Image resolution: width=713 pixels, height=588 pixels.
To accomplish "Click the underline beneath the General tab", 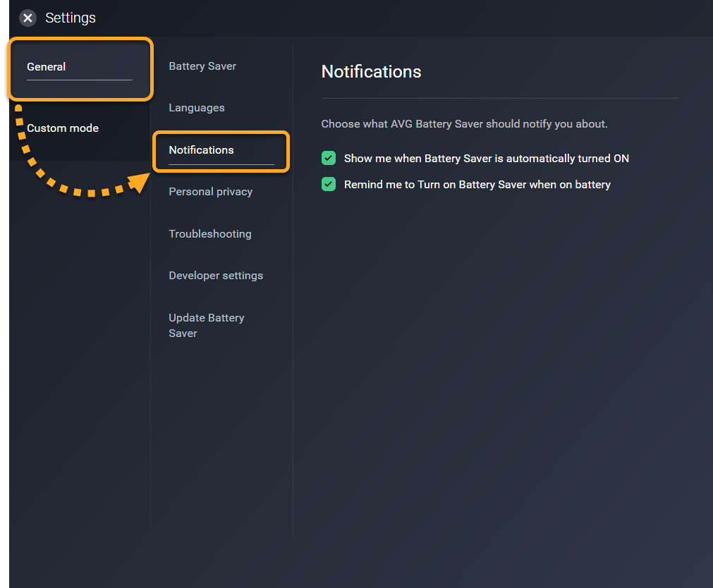I will (79, 80).
